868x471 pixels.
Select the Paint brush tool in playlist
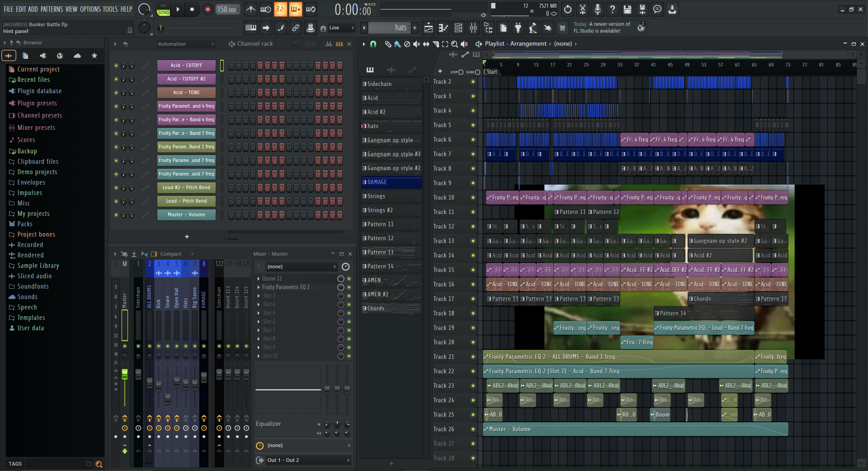coord(397,44)
